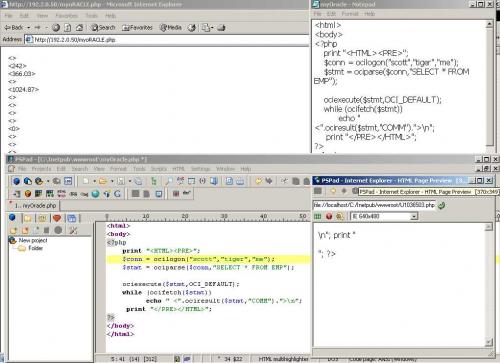Open Media pane in Internet Explorer toolbar
The width and height of the screenshot is (500, 363).
pyautogui.click(x=171, y=28)
